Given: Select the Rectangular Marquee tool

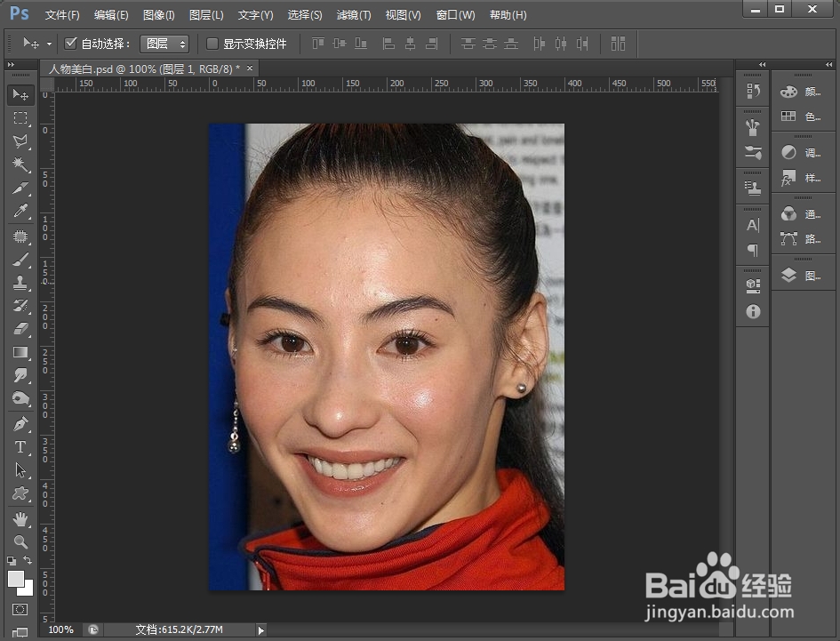Looking at the screenshot, I should [20, 118].
